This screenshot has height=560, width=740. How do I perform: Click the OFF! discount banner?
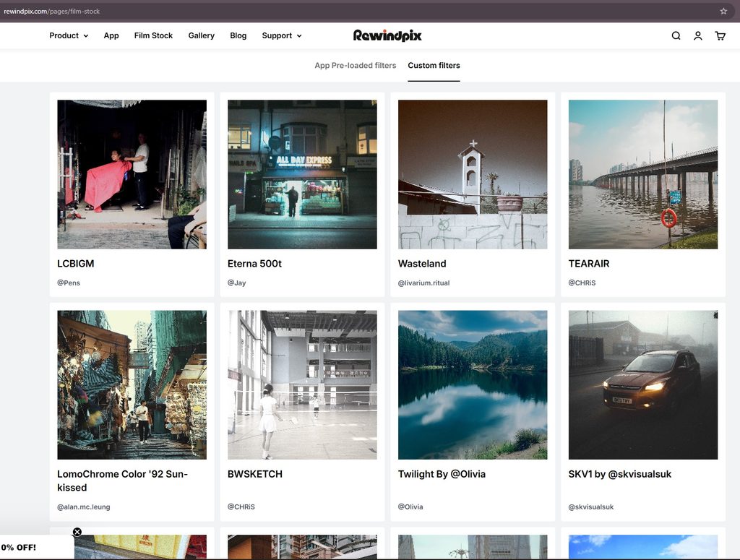coord(37,547)
